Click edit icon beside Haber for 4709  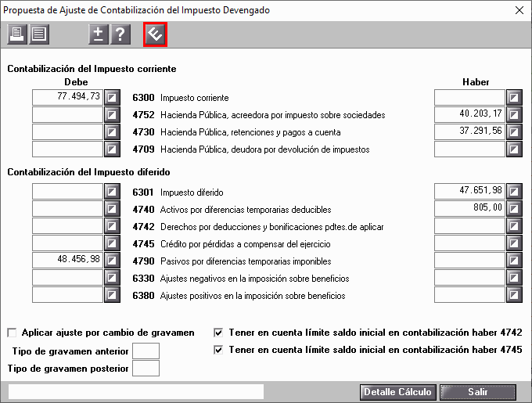[x=514, y=149]
